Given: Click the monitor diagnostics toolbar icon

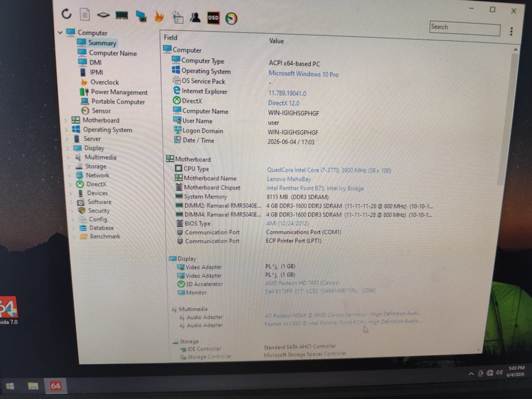Looking at the screenshot, I should (141, 16).
